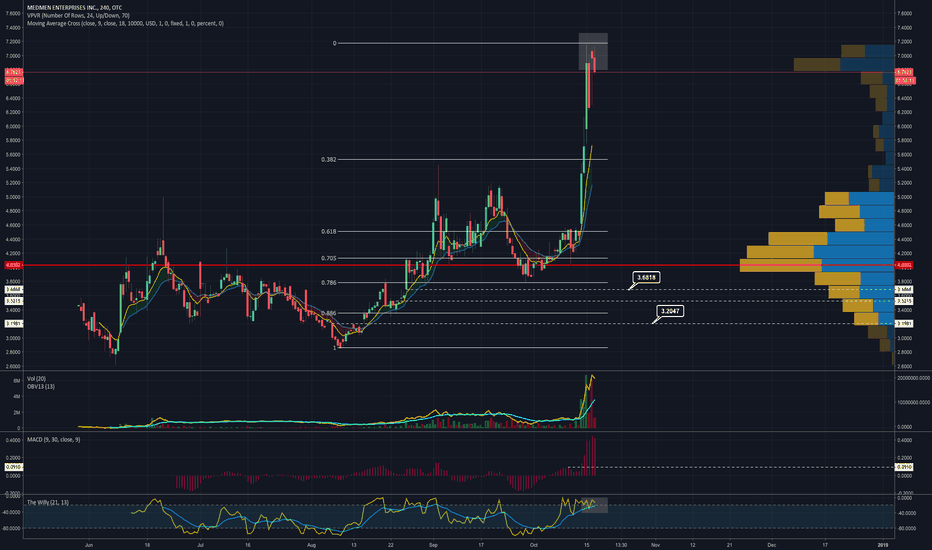This screenshot has width=932, height=550.
Task: Select the 3.6818 price callout
Action: pyautogui.click(x=646, y=278)
